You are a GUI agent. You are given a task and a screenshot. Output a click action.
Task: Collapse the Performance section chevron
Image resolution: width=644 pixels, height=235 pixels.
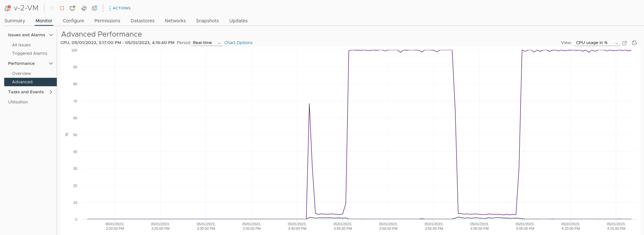click(x=51, y=64)
